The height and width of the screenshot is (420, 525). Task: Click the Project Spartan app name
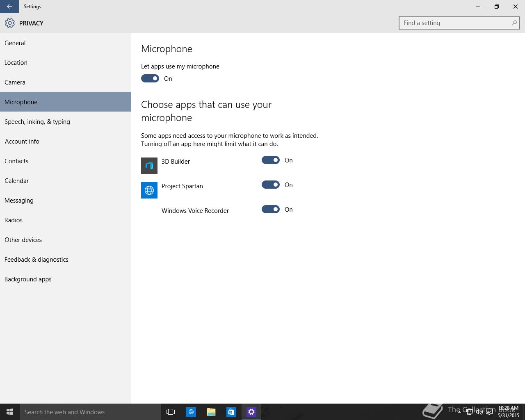pyautogui.click(x=182, y=186)
